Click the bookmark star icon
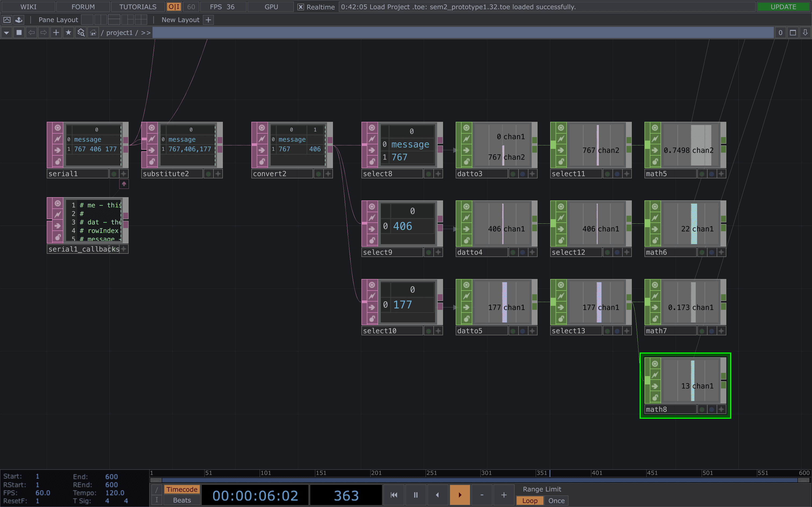812x507 pixels. tap(68, 32)
